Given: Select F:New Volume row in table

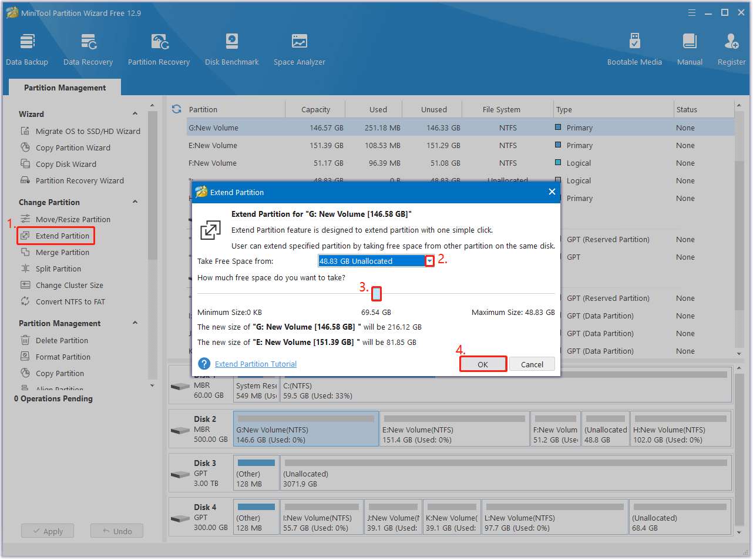Looking at the screenshot, I should pyautogui.click(x=461, y=163).
